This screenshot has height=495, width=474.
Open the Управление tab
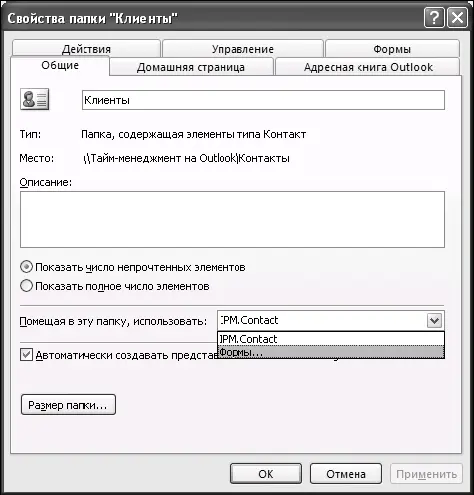pyautogui.click(x=243, y=49)
